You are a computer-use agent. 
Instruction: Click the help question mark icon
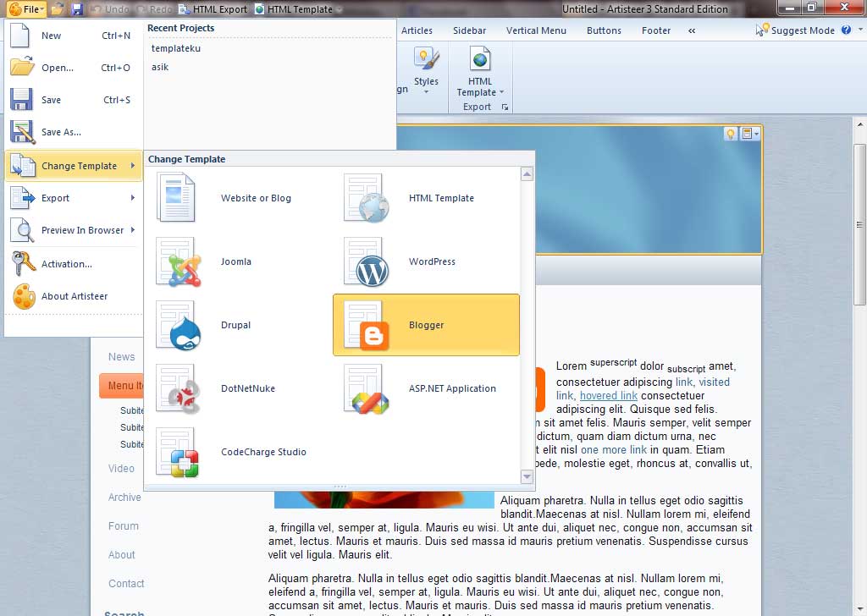(x=846, y=30)
